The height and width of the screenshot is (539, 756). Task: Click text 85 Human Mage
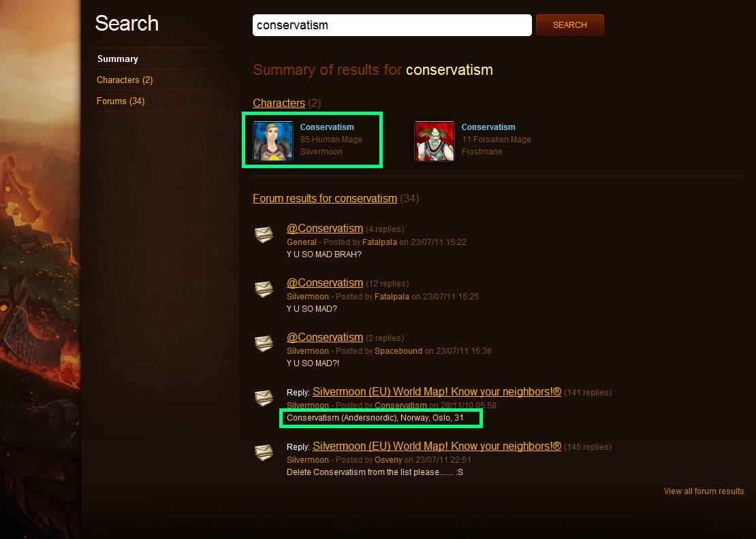[x=331, y=140]
